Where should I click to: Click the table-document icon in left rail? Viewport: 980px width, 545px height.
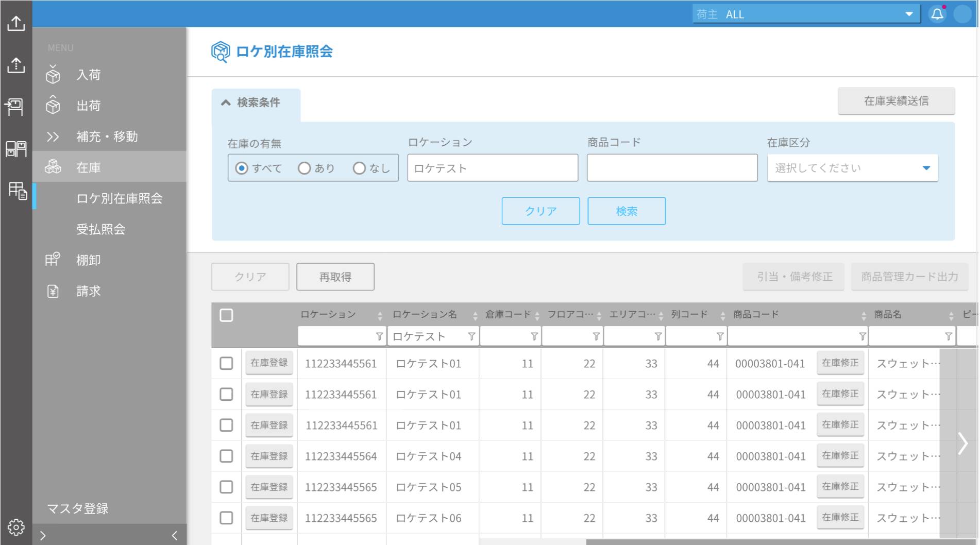(x=17, y=191)
